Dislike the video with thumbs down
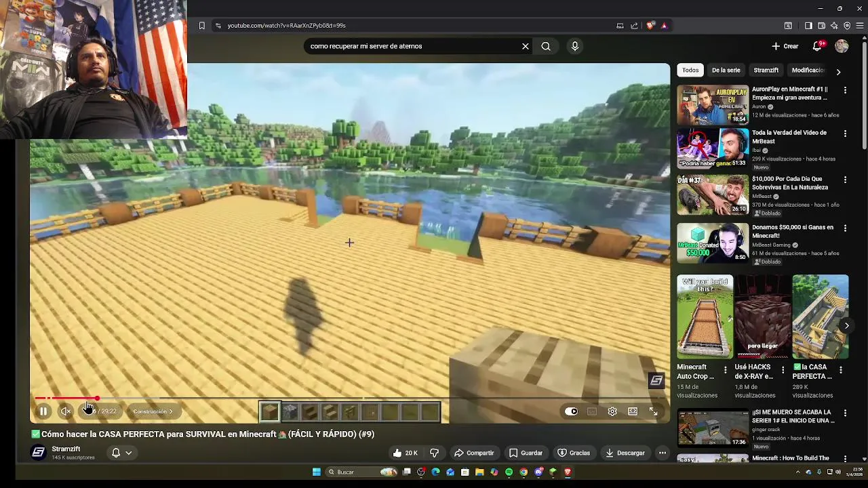 point(435,453)
